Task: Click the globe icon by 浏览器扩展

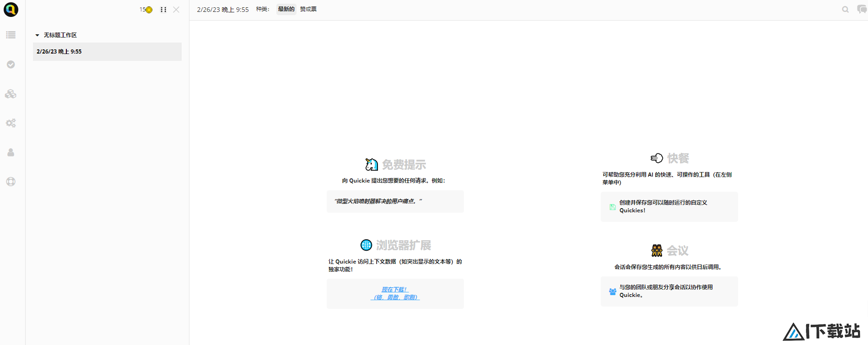Action: (x=367, y=245)
